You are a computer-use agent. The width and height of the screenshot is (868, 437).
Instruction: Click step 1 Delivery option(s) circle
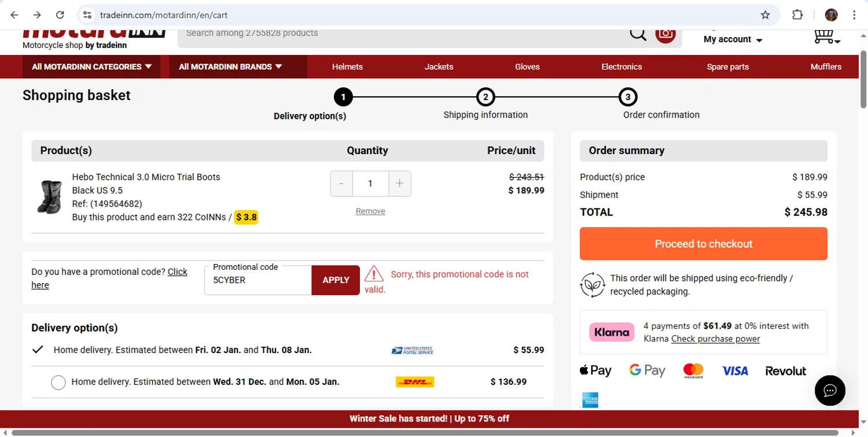[x=343, y=97]
